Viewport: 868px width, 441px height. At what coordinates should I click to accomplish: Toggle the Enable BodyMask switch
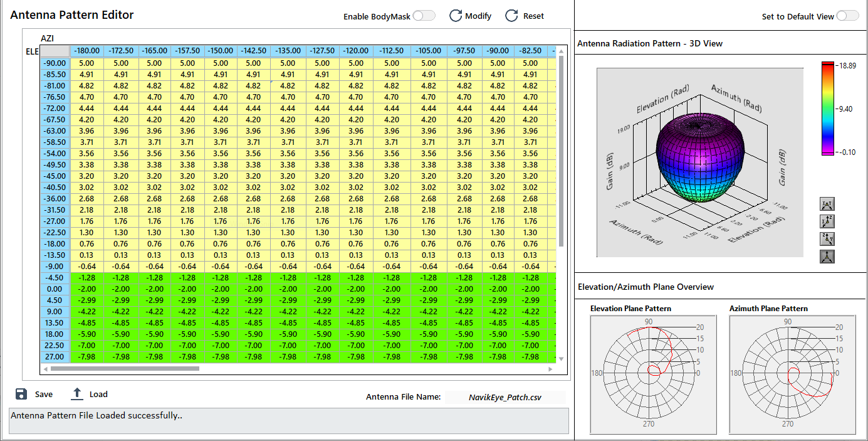tap(424, 16)
